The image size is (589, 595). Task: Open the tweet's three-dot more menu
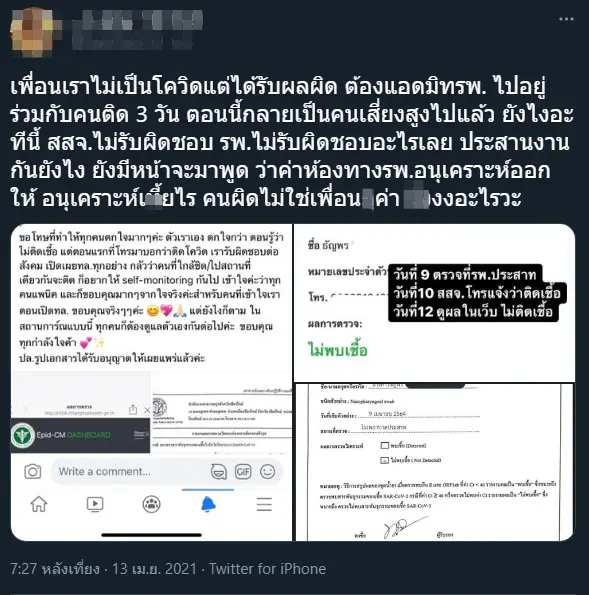(x=566, y=19)
